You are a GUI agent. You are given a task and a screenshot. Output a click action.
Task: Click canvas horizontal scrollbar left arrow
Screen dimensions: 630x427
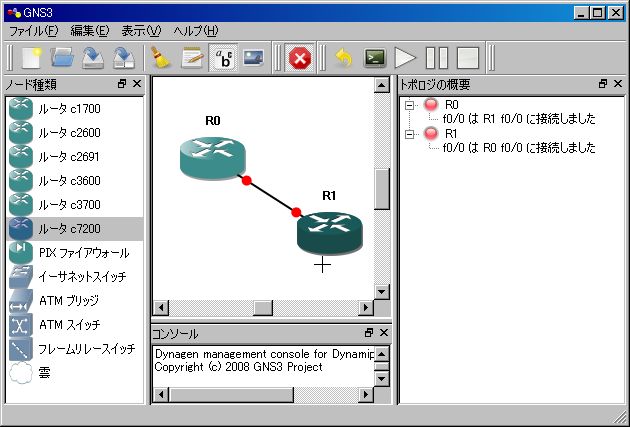pyautogui.click(x=161, y=308)
